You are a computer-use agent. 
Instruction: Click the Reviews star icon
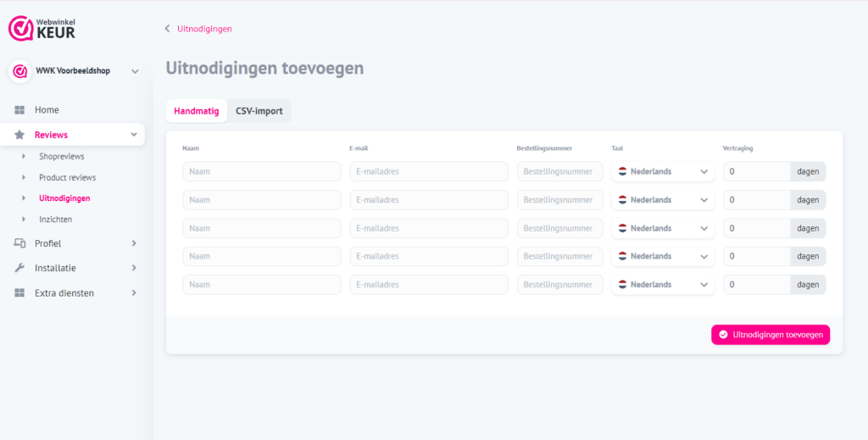click(x=19, y=135)
